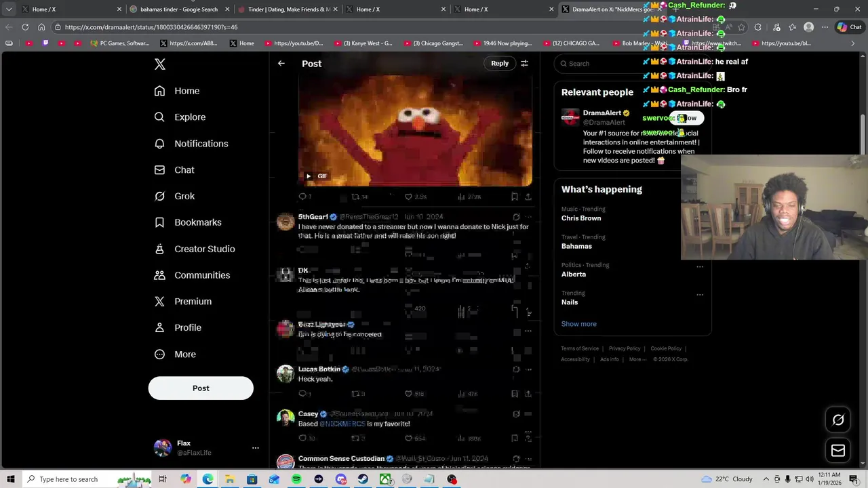This screenshot has width=868, height=488.
Task: Open Accessibility footer link
Action: point(575,359)
